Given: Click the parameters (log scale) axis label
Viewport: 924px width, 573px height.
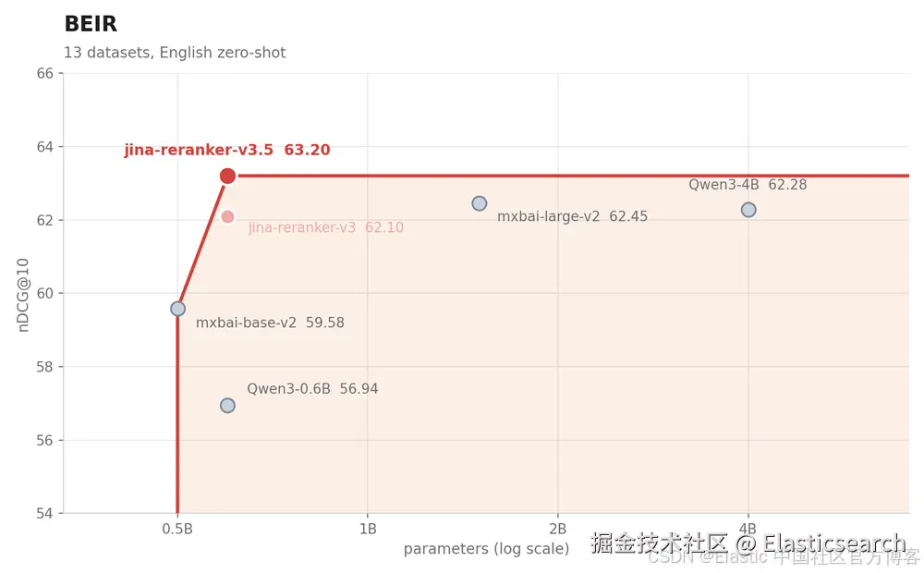Looking at the screenshot, I should [486, 549].
